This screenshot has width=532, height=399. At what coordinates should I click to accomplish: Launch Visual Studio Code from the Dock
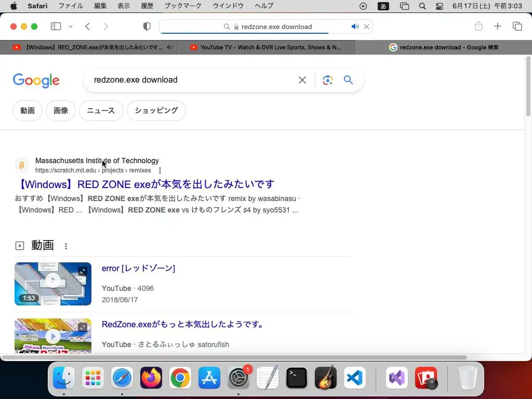click(355, 378)
